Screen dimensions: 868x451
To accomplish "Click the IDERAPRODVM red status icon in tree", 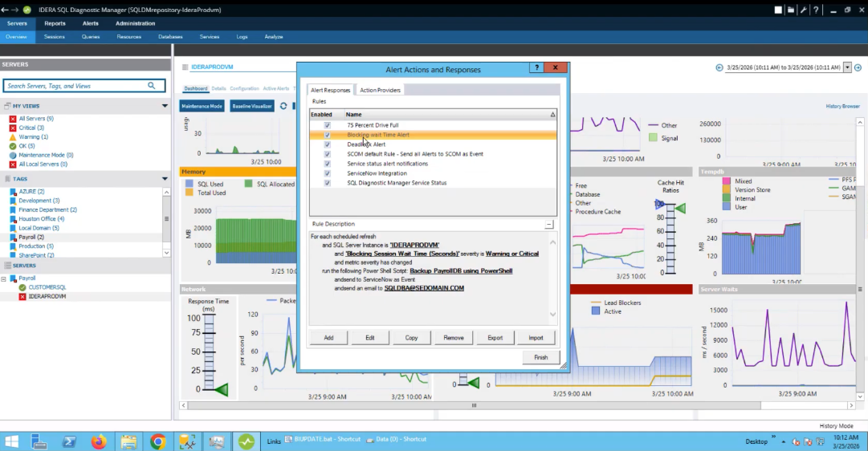I will (x=22, y=297).
